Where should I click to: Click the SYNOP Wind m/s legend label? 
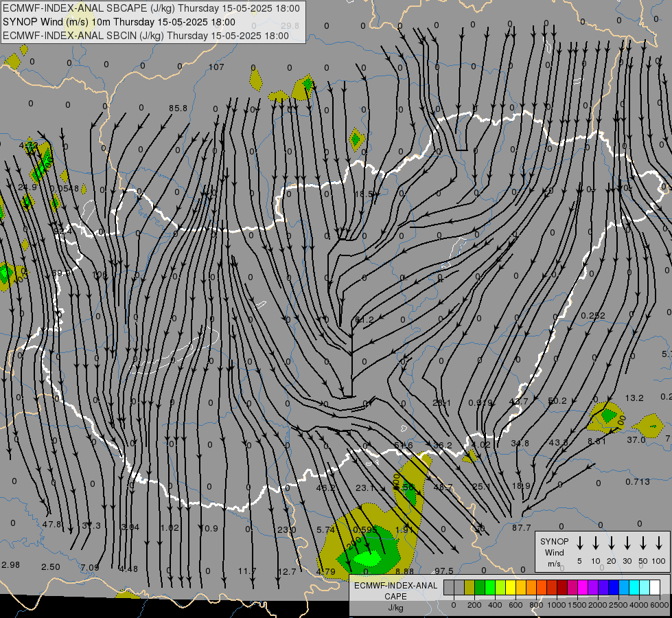coord(554,552)
